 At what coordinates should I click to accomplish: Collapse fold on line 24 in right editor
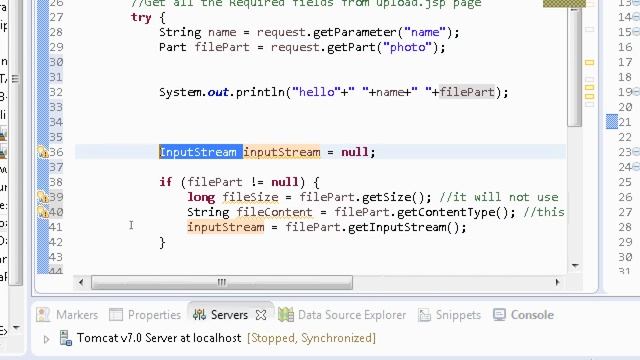tap(636, 167)
